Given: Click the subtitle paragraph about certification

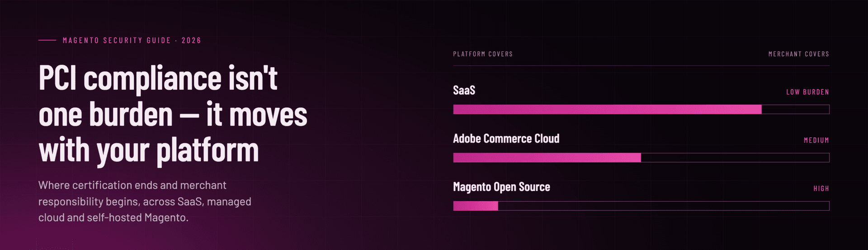Looking at the screenshot, I should [145, 201].
